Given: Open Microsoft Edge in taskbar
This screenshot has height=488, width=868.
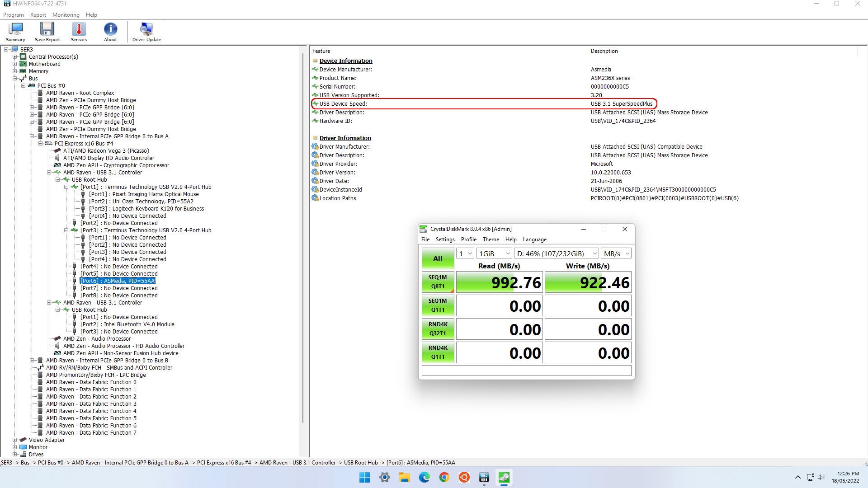Looking at the screenshot, I should point(424,477).
